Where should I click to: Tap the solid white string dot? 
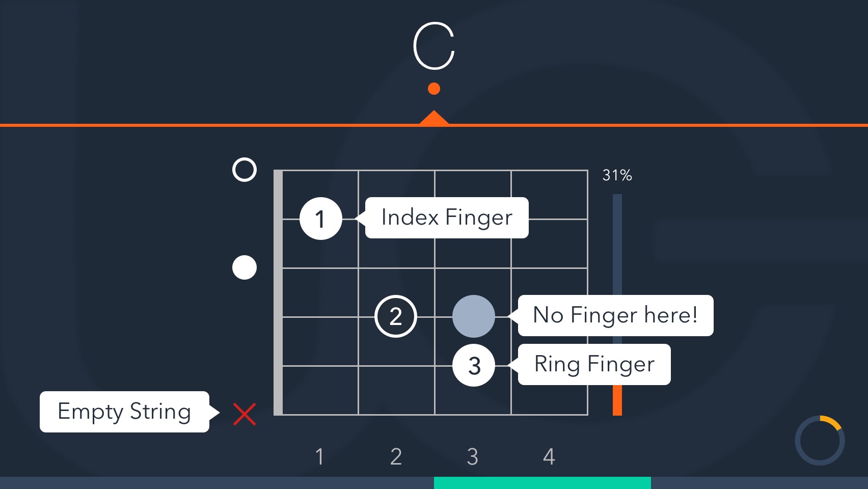pos(245,267)
